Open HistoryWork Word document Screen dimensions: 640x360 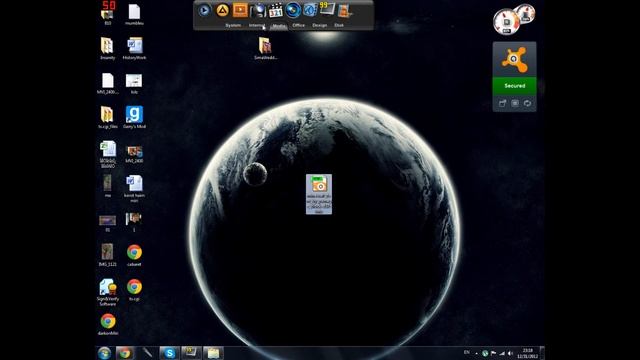(134, 49)
